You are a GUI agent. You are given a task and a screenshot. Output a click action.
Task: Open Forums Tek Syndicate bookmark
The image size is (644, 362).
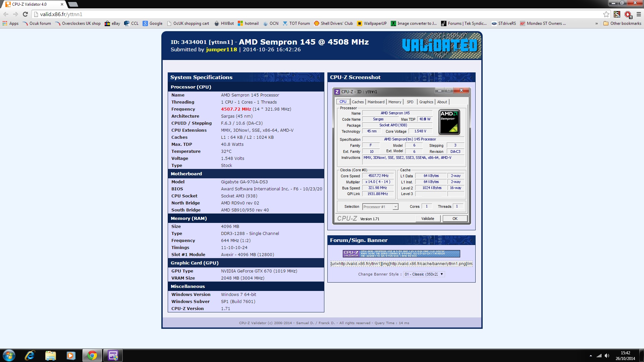(x=464, y=23)
